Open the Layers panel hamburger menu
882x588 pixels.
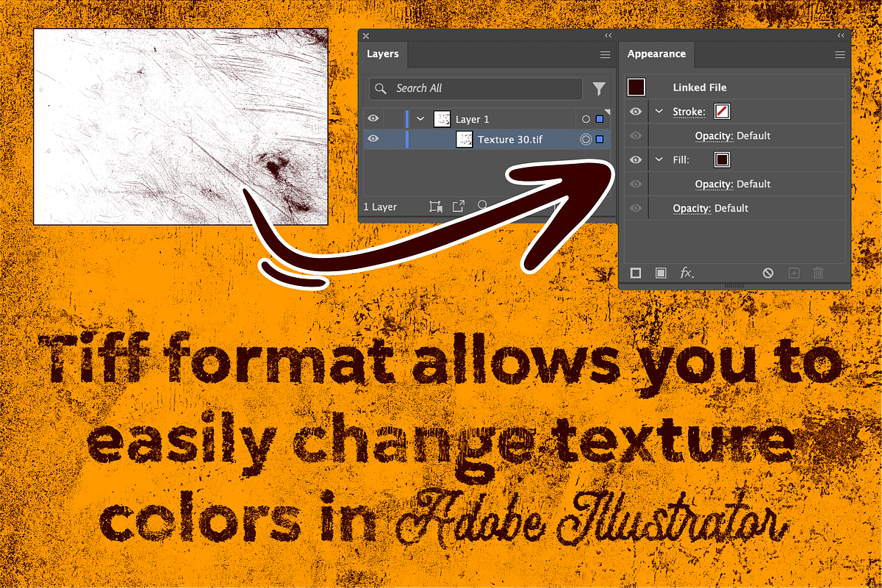point(605,55)
